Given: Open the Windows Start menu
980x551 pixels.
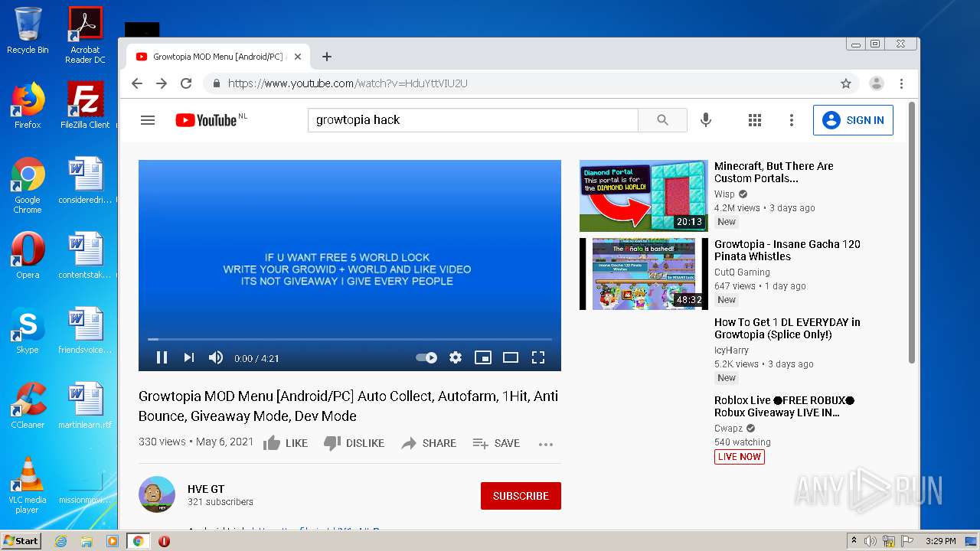Looking at the screenshot, I should [x=21, y=541].
